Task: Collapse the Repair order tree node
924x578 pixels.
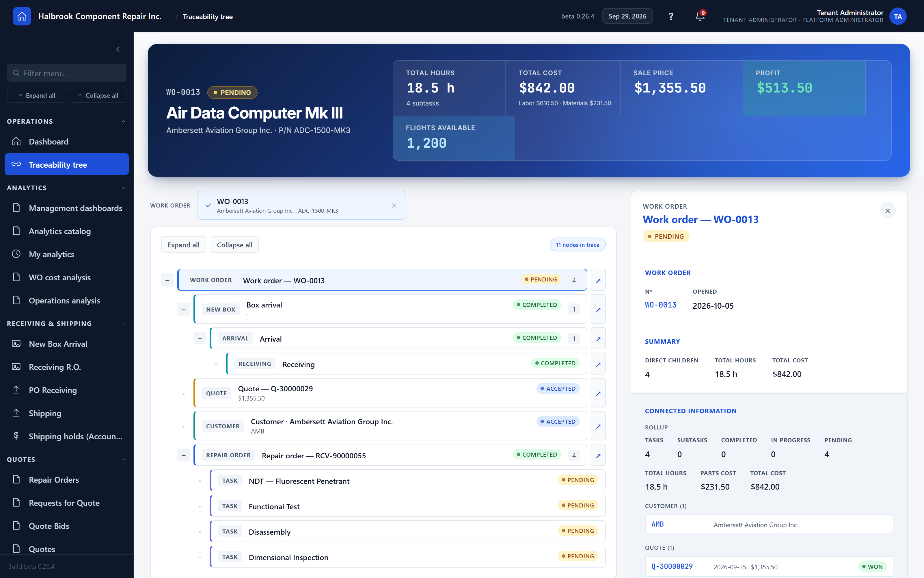Action: pos(184,455)
